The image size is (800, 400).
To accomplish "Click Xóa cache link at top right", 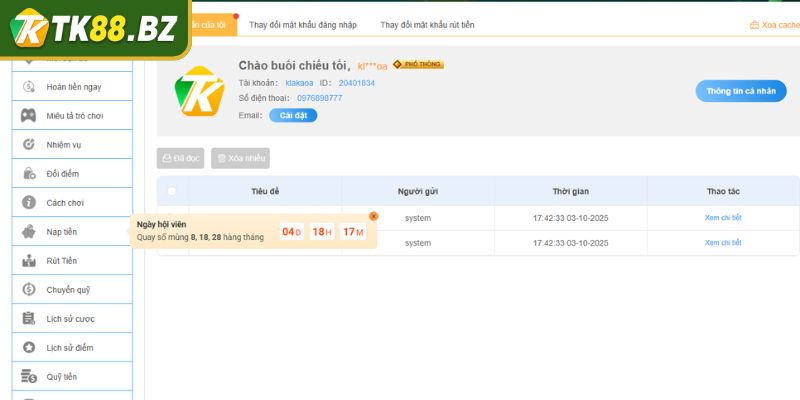I will click(773, 25).
